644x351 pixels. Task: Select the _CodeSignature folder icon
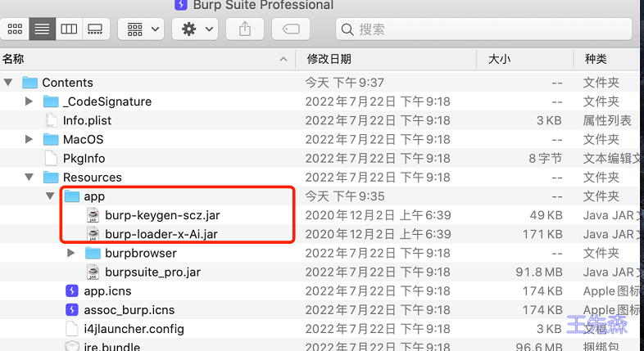51,101
